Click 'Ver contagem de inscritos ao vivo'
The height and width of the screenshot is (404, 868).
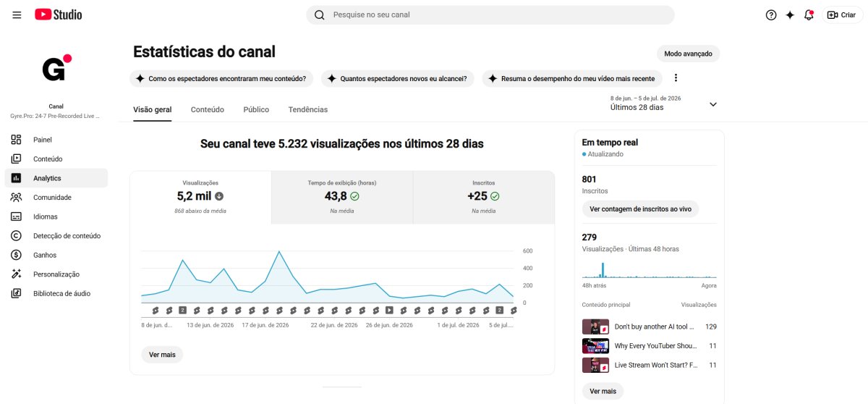pyautogui.click(x=640, y=209)
